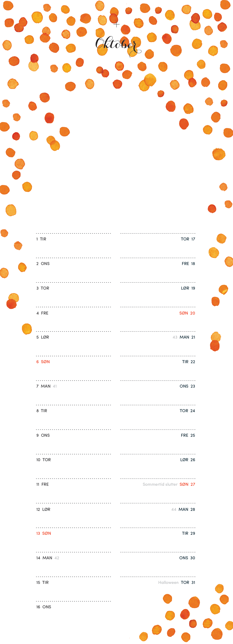
Task: Select the 10 TOR date entry
Action: click(44, 460)
